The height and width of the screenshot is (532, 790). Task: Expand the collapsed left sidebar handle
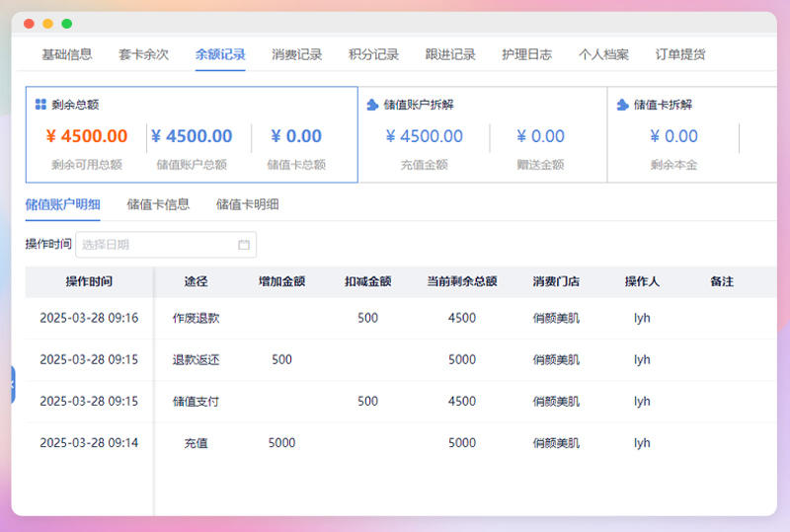pyautogui.click(x=13, y=384)
